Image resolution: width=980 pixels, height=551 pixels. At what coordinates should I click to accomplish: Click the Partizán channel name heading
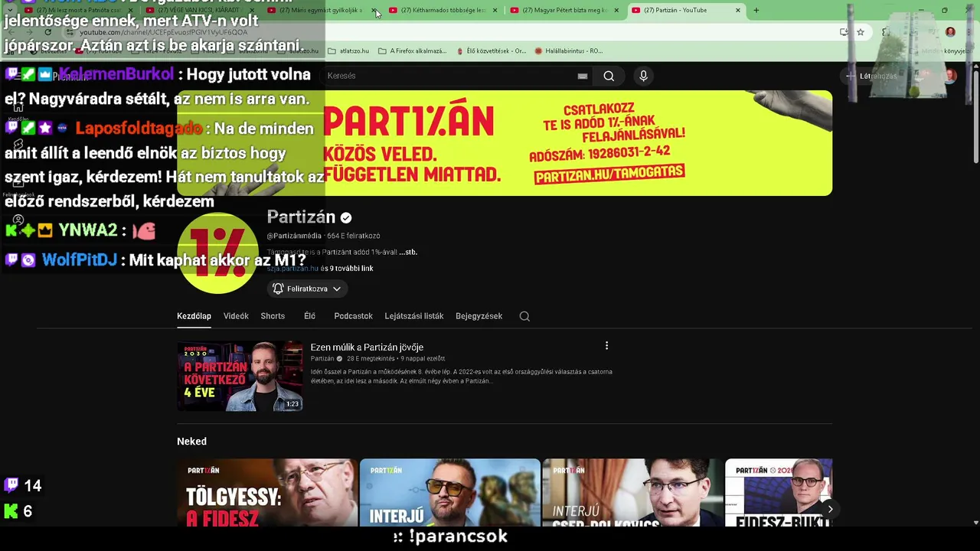[x=301, y=217]
